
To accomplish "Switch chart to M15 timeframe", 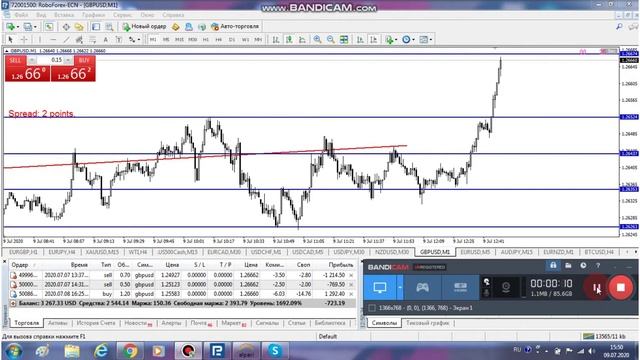I will click(179, 40).
